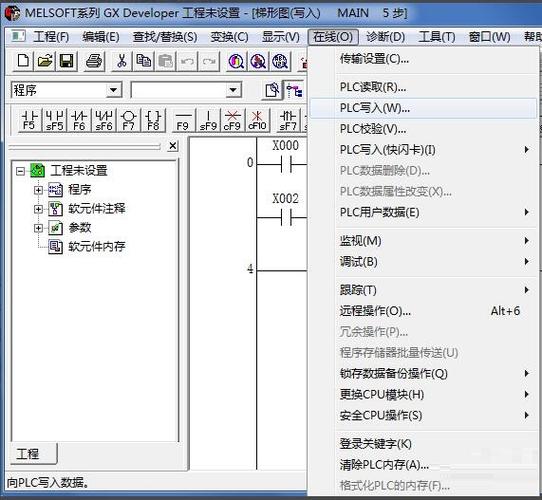Open the 诊断(D) menu
542x500 pixels.
[385, 37]
